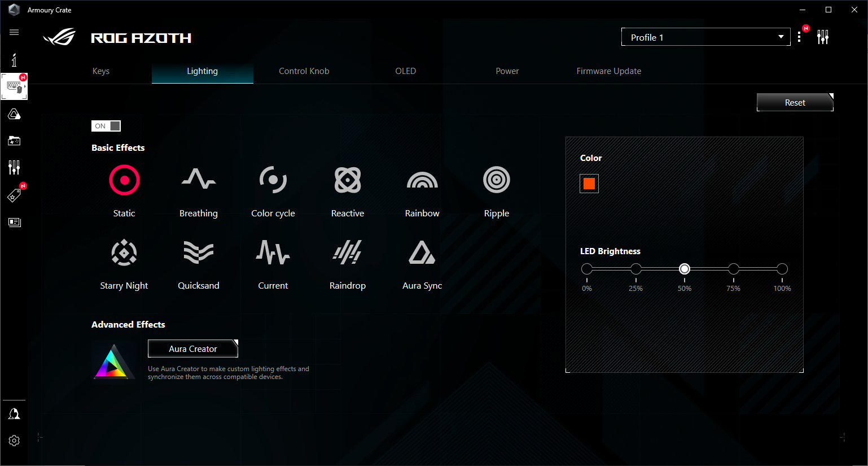Open the three-dot profile options menu
Screen dimensions: 868x466
799,37
